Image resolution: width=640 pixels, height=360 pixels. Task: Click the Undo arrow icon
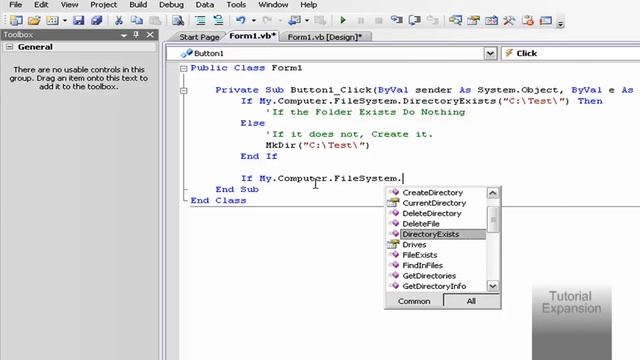[241, 20]
